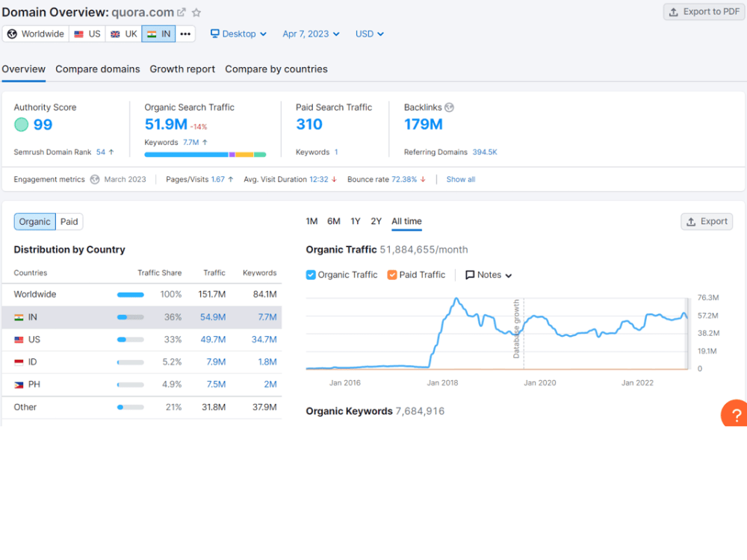Open quora.com external link icon

coord(181,13)
